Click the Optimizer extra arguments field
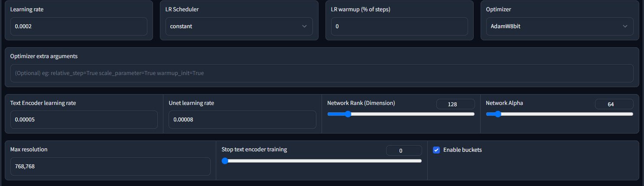Screen dimensions: 644x186 (322, 73)
